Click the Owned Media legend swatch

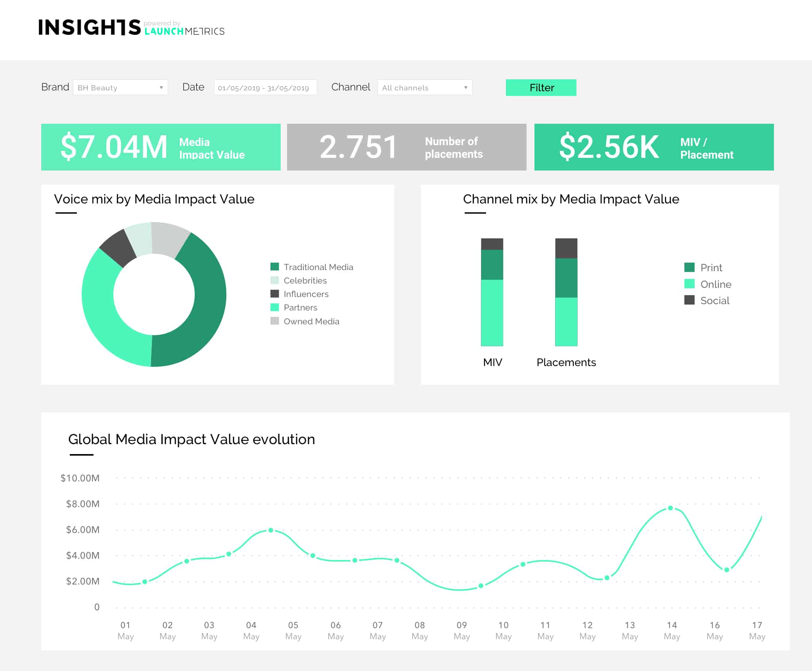click(x=275, y=321)
